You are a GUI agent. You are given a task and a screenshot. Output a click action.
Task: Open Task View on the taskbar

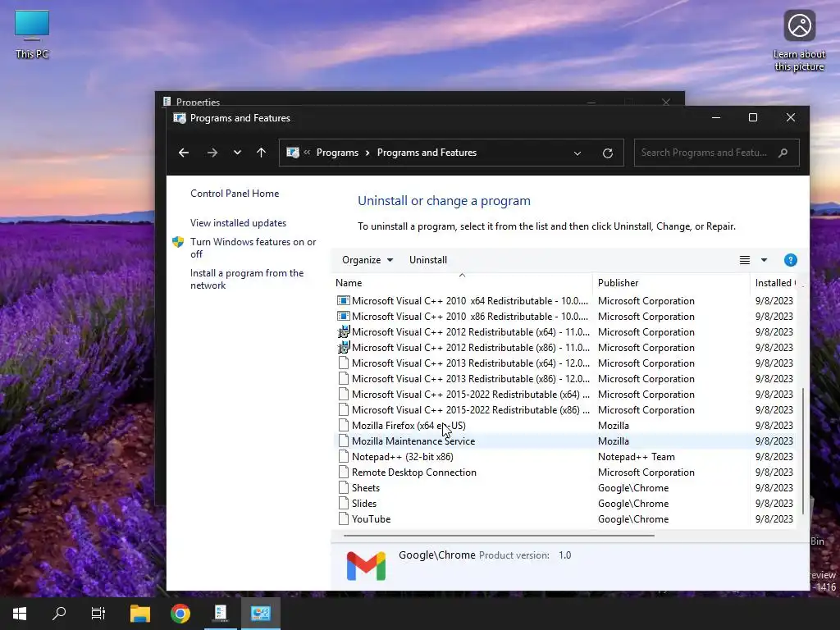point(98,614)
